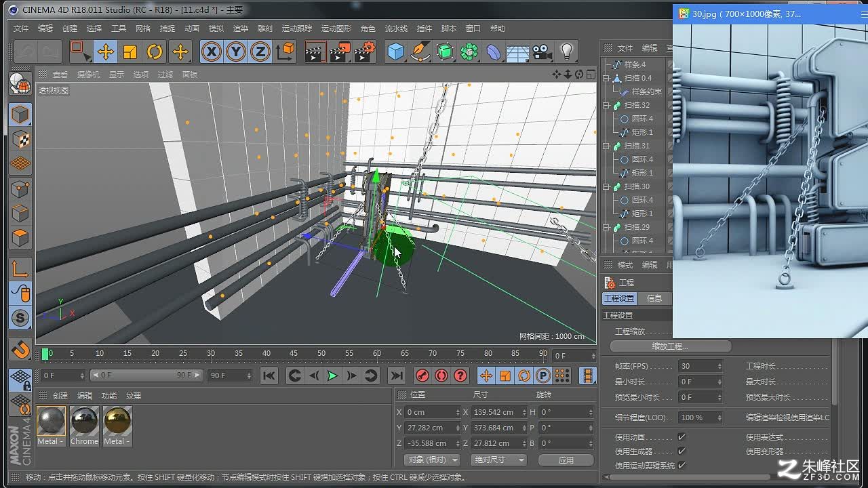
Task: Collapse 扫描.31 tree node
Action: pos(606,146)
